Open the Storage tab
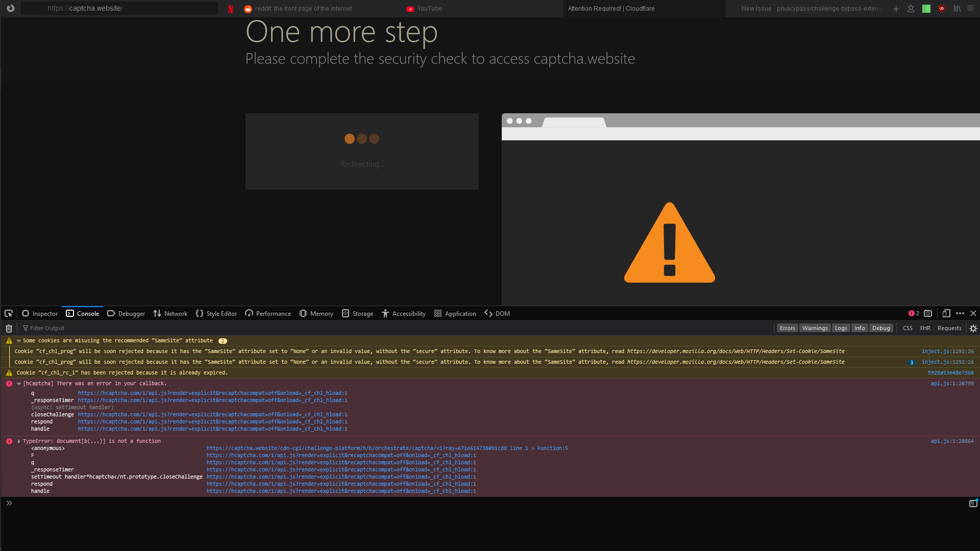980x551 pixels. pos(357,313)
